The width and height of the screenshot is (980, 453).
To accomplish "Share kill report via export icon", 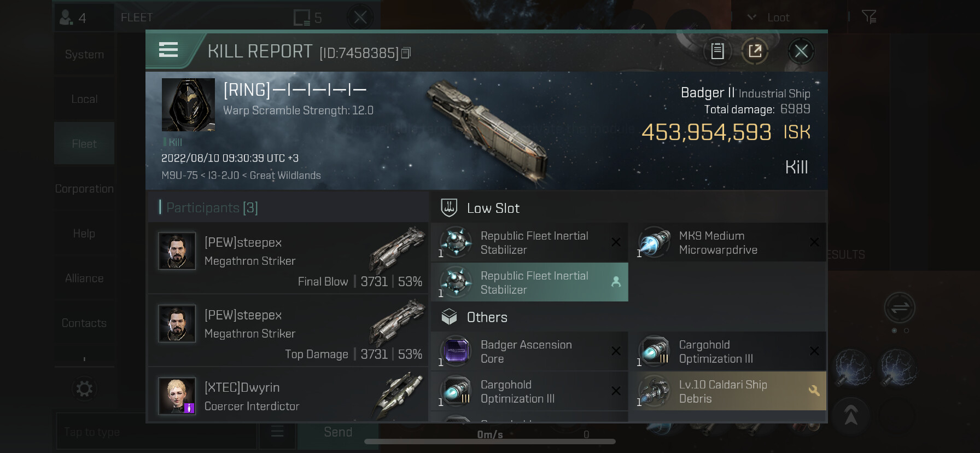I will pyautogui.click(x=755, y=51).
